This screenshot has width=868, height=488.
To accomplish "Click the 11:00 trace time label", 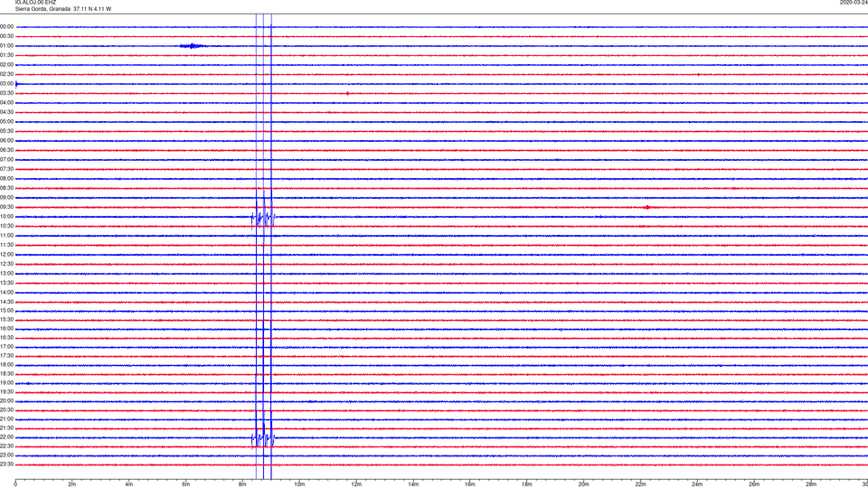I will point(6,236).
